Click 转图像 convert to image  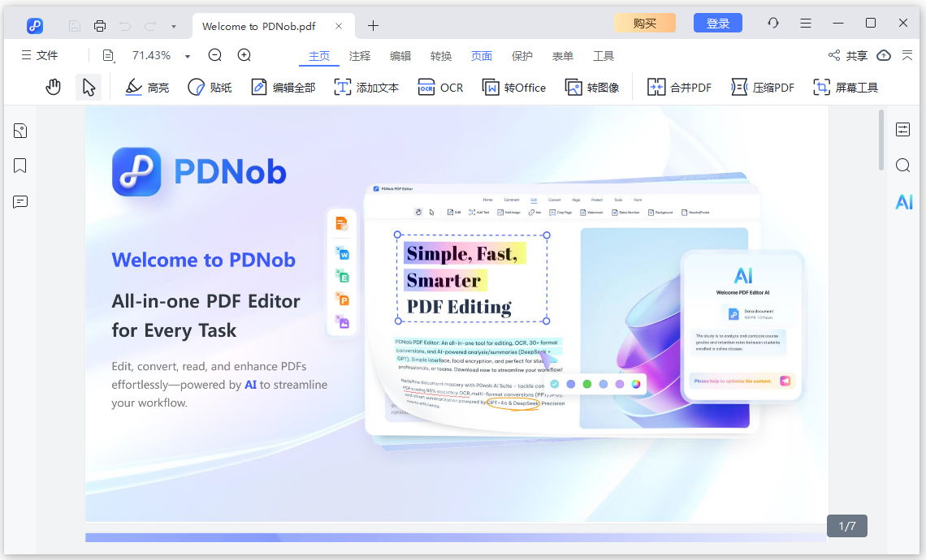[x=591, y=88]
